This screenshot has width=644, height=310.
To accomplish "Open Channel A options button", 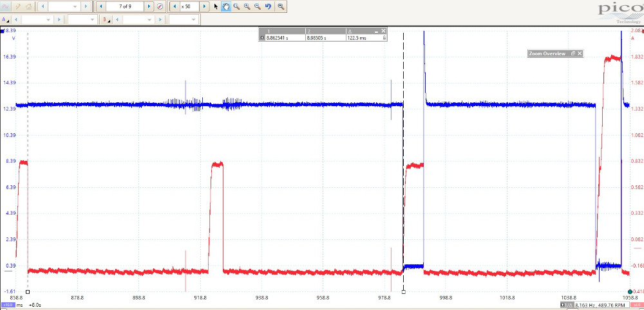I will [6, 20].
